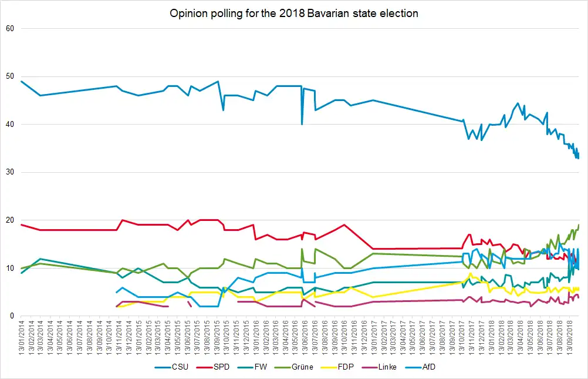Image resolution: width=588 pixels, height=379 pixels.
Task: Click the AfD legend entry
Action: (444, 367)
